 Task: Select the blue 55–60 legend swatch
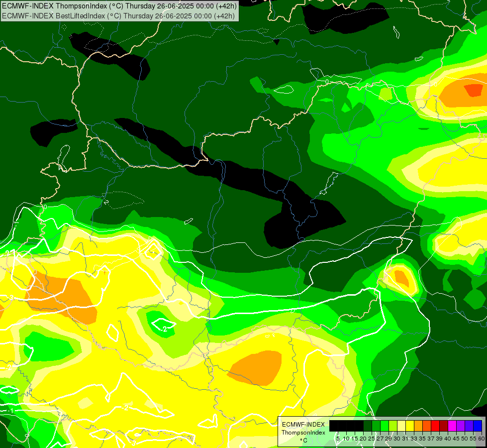478,426
